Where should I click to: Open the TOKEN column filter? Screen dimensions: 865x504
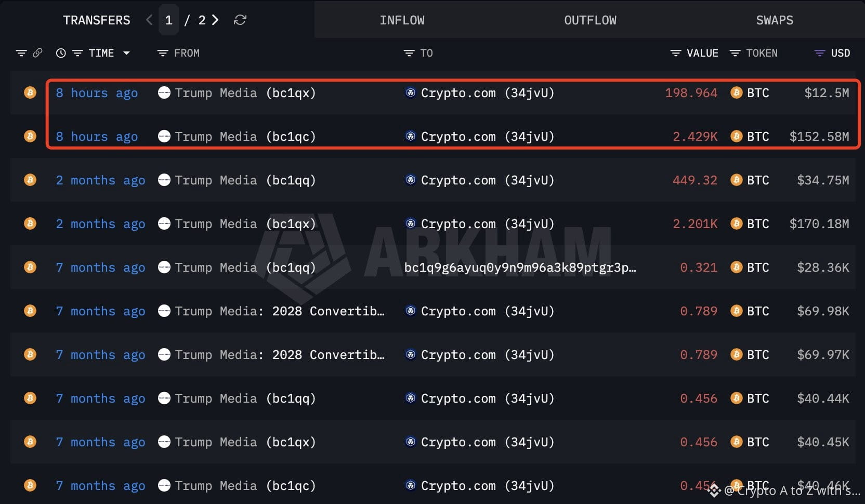point(735,53)
